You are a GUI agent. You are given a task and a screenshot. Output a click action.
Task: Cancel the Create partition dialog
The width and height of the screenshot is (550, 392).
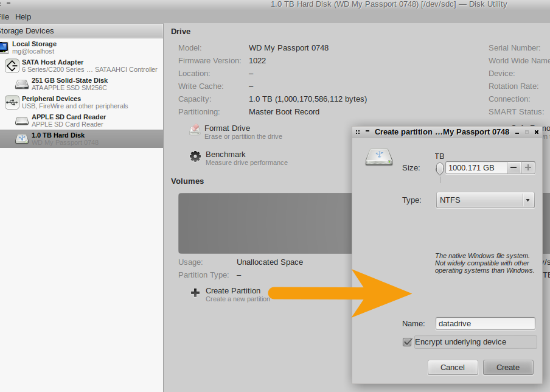453,367
